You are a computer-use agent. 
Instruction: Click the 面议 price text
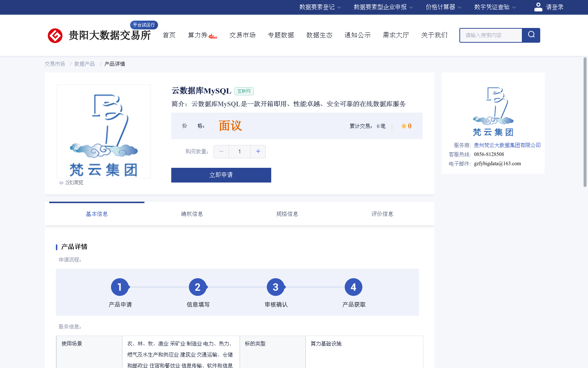click(x=230, y=126)
